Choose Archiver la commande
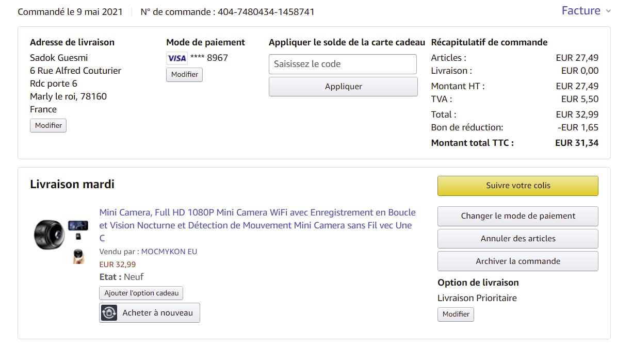633x364 pixels. 517,261
